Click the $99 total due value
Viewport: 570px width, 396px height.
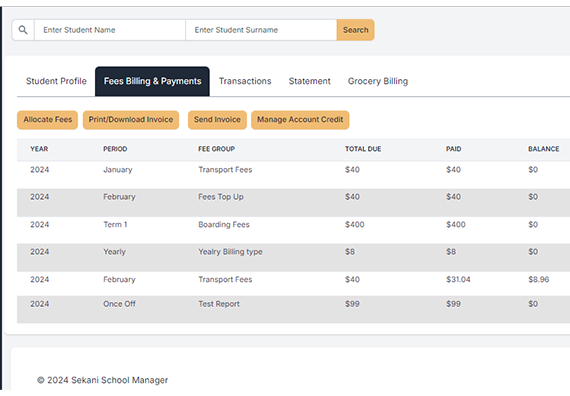coord(352,304)
